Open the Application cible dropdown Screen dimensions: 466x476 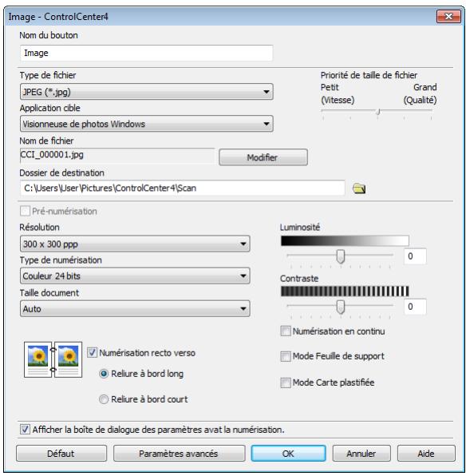[147, 124]
